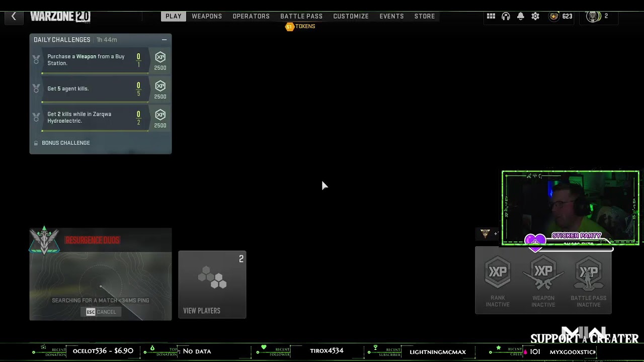
Task: Click the medal icon beside Get 5 agent kills
Action: click(x=36, y=88)
